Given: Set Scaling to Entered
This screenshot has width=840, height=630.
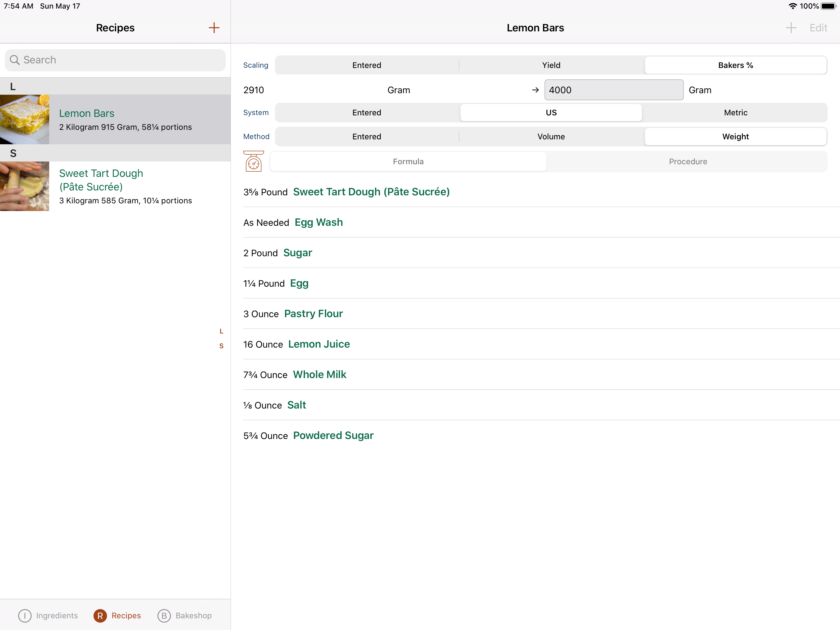Looking at the screenshot, I should click(367, 65).
